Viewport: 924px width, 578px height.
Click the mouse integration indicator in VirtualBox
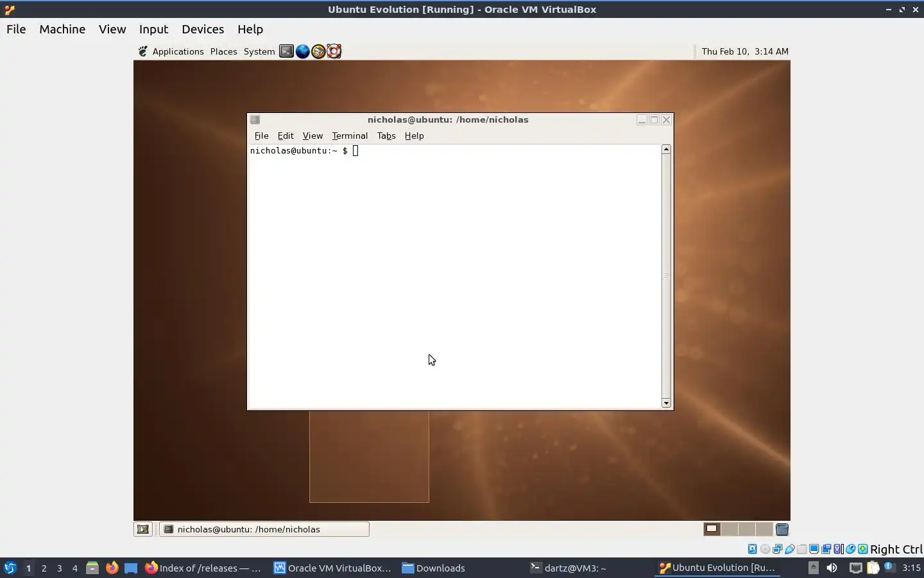tap(850, 549)
